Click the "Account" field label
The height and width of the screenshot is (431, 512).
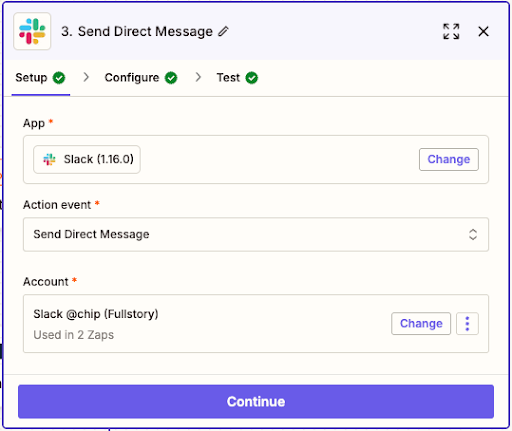[46, 282]
